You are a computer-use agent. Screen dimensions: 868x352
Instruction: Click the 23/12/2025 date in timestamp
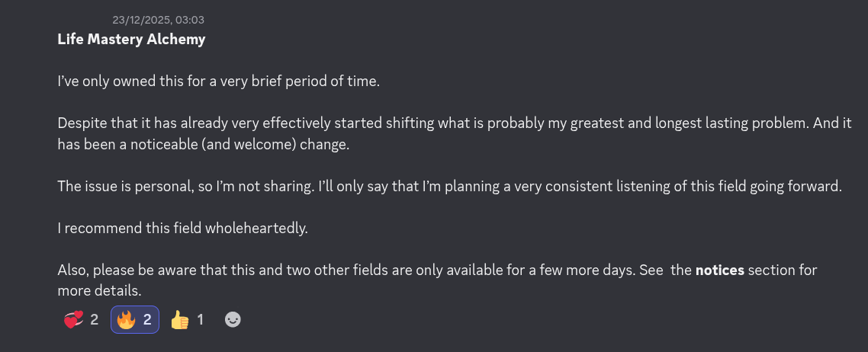(x=141, y=20)
